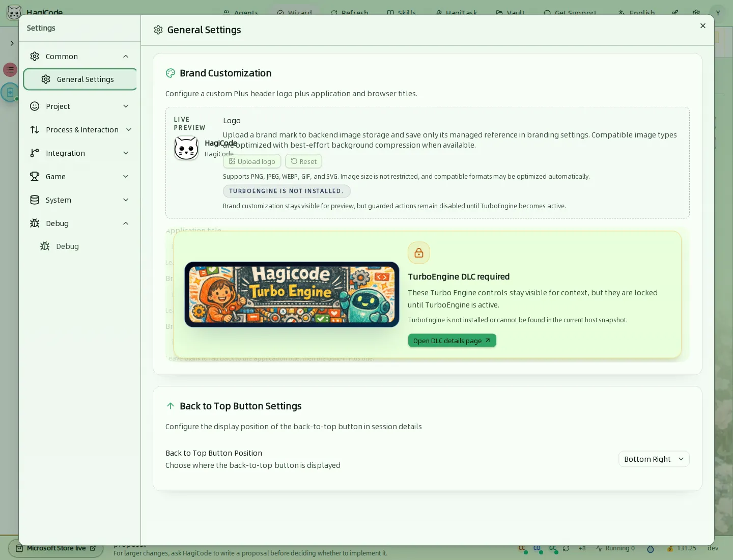Open the Back to Top Button Position dropdown

[654, 459]
